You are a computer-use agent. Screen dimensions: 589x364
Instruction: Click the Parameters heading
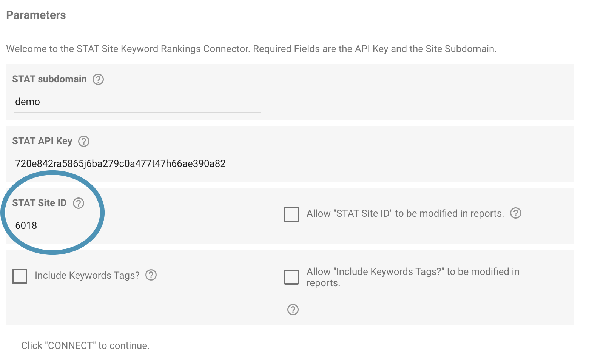(x=35, y=15)
